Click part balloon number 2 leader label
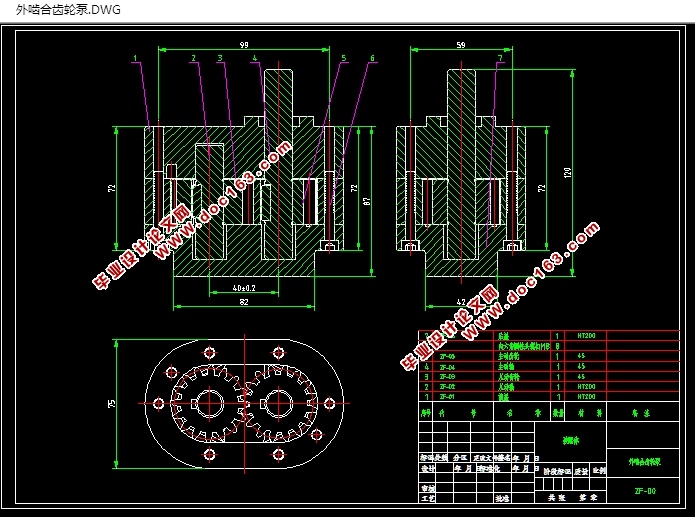 tap(193, 58)
